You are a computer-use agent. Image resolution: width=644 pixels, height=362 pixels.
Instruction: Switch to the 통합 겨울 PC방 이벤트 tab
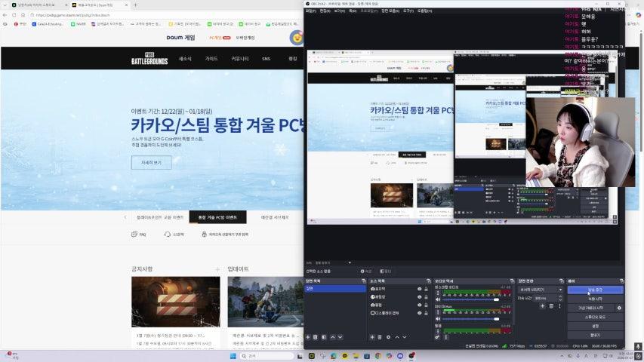[x=217, y=217]
